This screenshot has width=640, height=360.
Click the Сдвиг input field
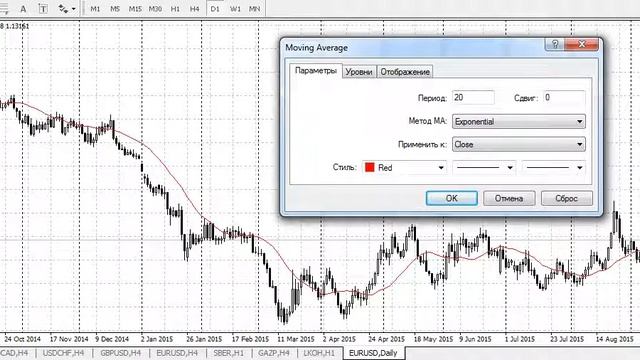point(564,98)
